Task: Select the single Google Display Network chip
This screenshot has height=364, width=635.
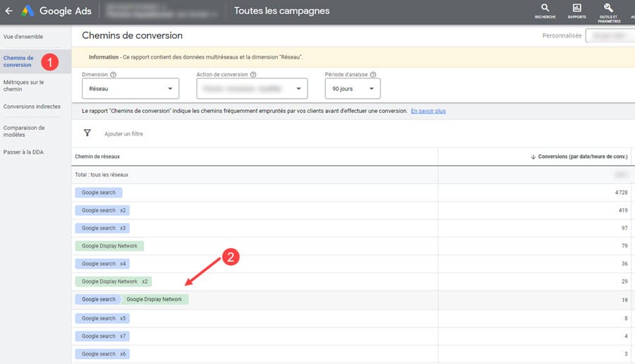Action: (x=109, y=245)
